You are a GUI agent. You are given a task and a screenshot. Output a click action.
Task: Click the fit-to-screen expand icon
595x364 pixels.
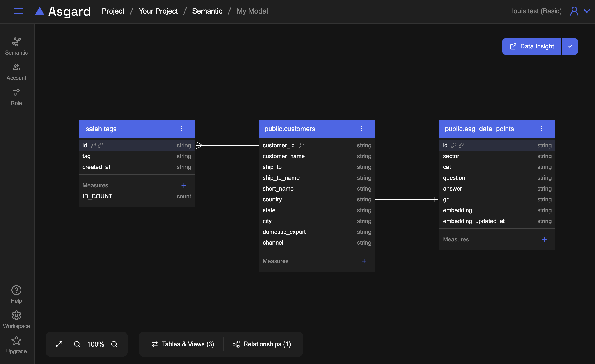(59, 344)
